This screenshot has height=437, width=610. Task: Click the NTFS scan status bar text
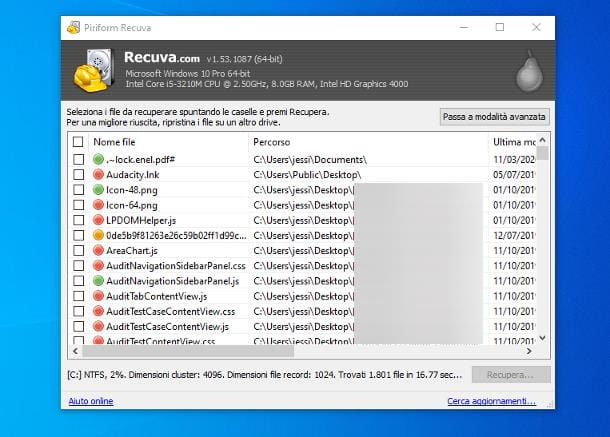pos(265,375)
